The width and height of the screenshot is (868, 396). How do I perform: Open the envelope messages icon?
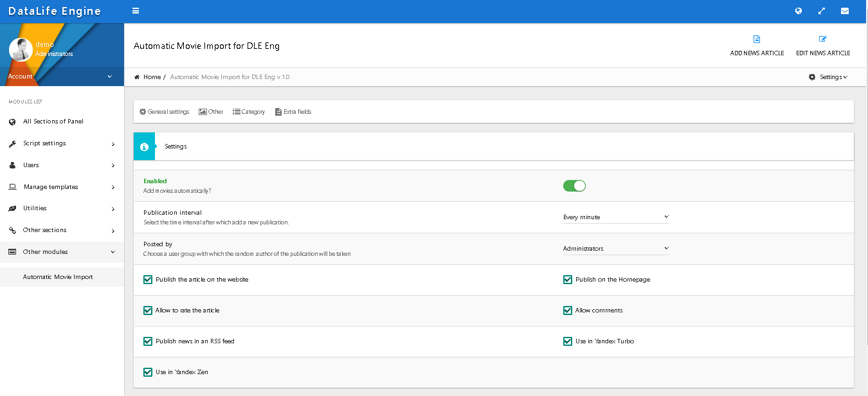[845, 11]
